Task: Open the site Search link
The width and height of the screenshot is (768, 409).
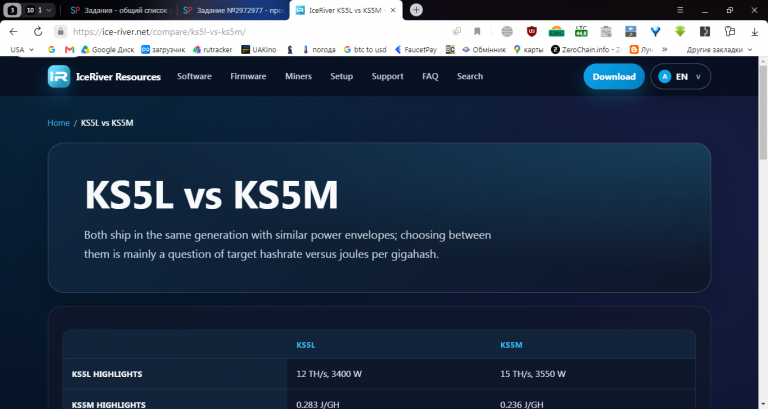Action: (x=470, y=76)
